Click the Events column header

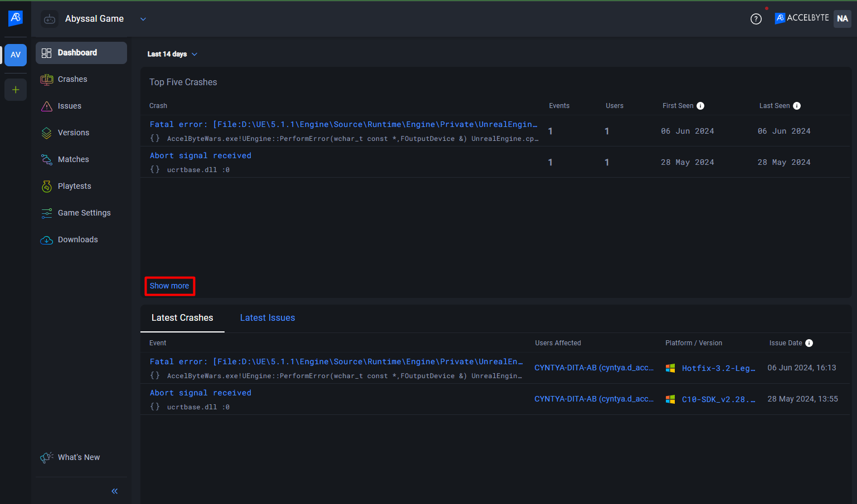coord(559,106)
